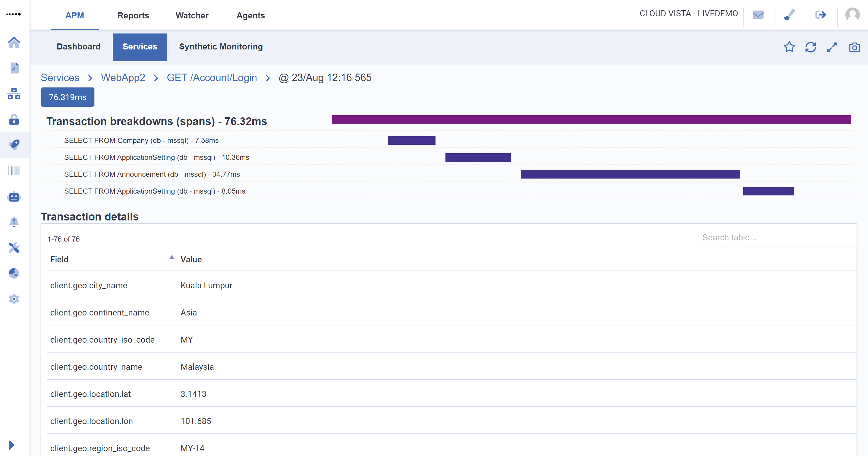Screen dimensions: 868x456
Task: Open the mail envelope icon
Action: click(x=758, y=14)
